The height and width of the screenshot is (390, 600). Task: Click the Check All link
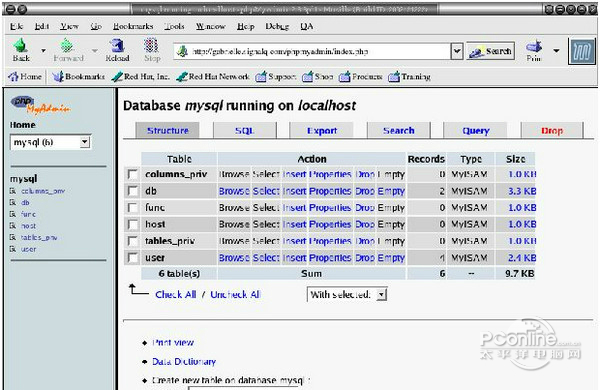(176, 294)
